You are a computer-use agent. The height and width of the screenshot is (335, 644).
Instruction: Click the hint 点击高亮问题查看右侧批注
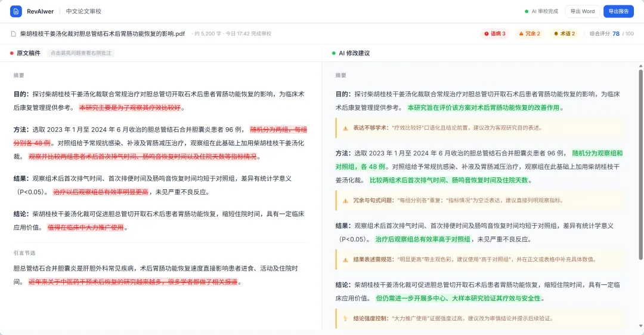click(x=80, y=53)
